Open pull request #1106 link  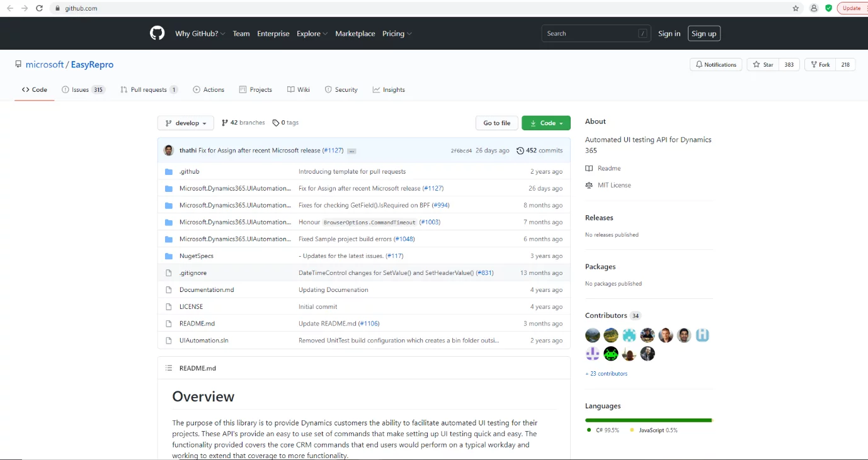point(368,324)
